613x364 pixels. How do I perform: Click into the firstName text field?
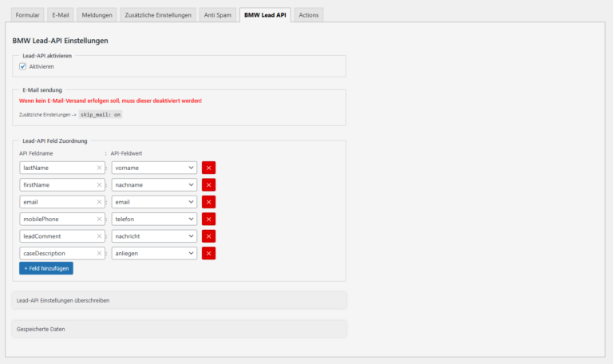pos(62,185)
